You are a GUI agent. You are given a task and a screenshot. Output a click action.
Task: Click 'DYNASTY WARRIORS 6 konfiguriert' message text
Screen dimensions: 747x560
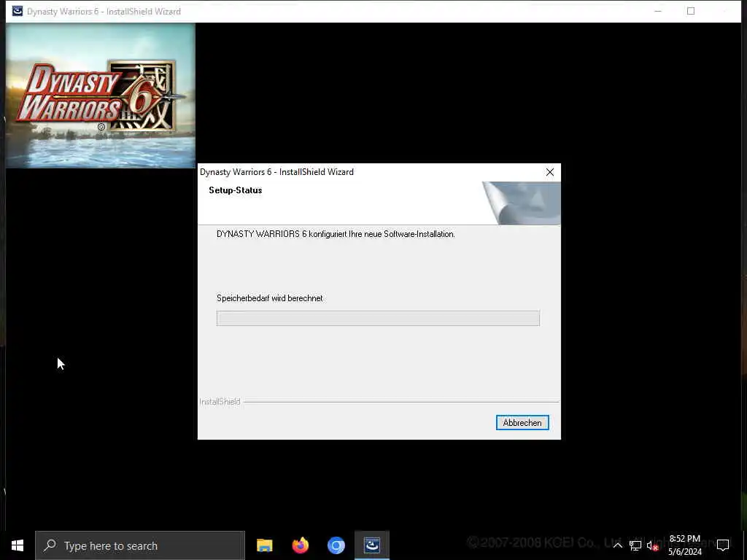coord(336,234)
